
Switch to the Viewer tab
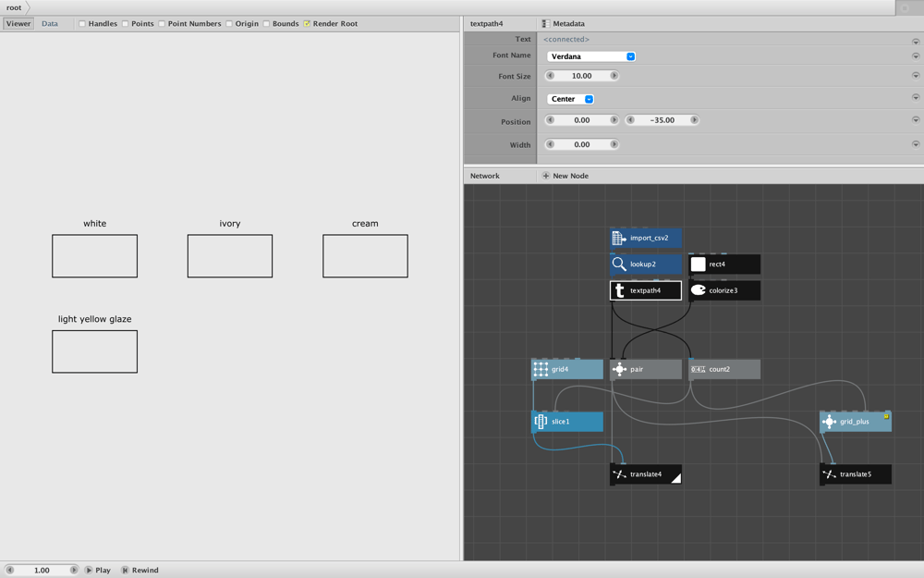tap(18, 24)
